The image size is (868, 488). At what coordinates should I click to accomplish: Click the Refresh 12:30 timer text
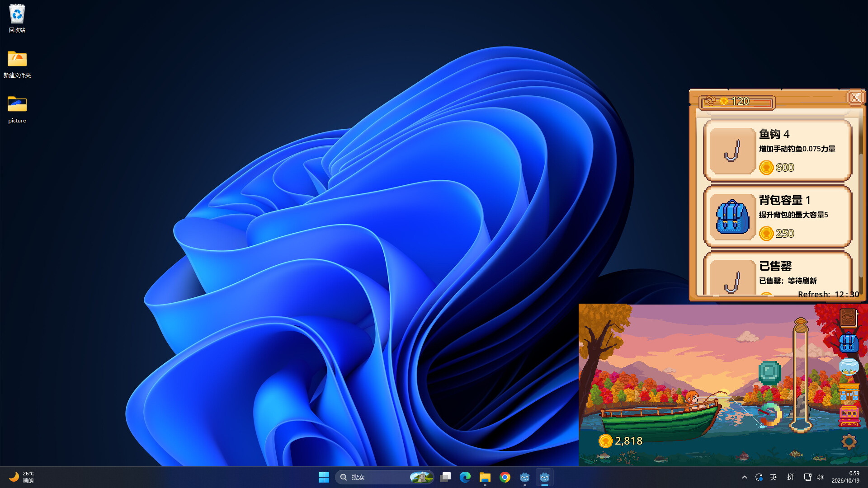[x=828, y=294]
